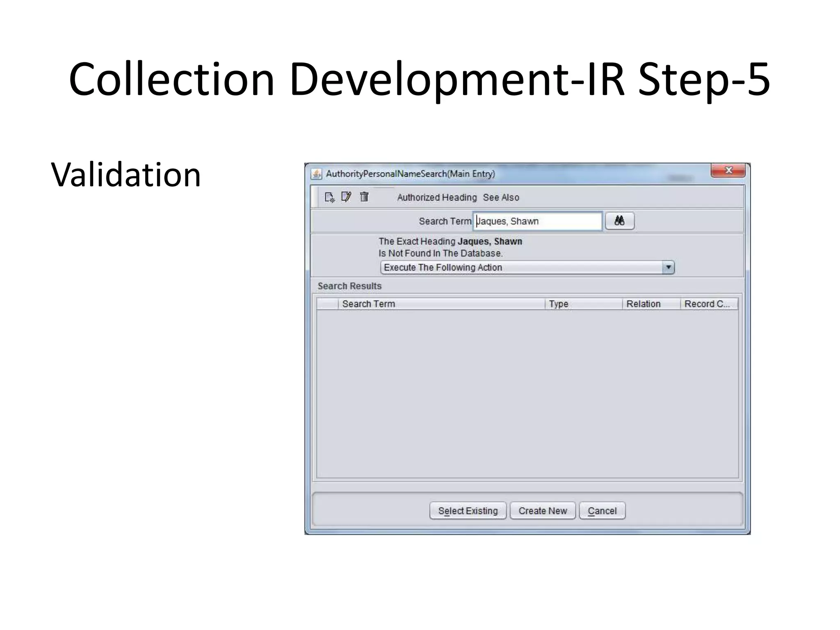Image resolution: width=840 pixels, height=630 pixels.
Task: Click the bold Jaques, Shawn heading text
Action: pos(490,241)
